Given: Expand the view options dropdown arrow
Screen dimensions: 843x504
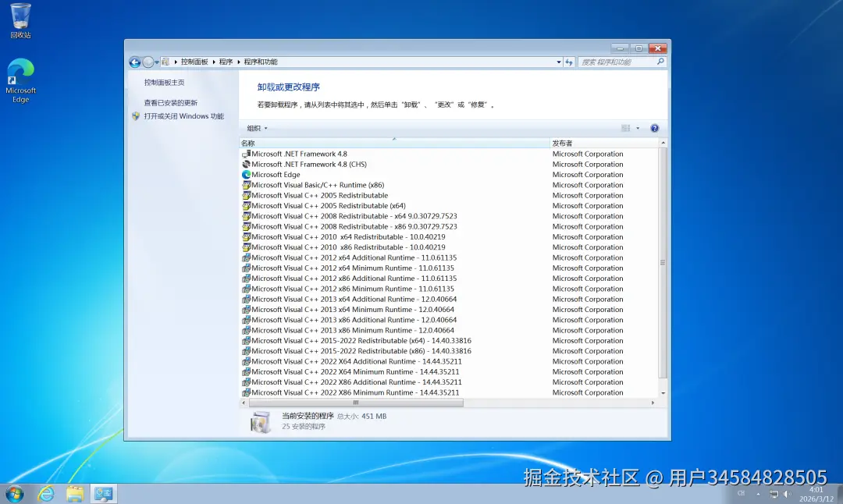Looking at the screenshot, I should pos(638,128).
